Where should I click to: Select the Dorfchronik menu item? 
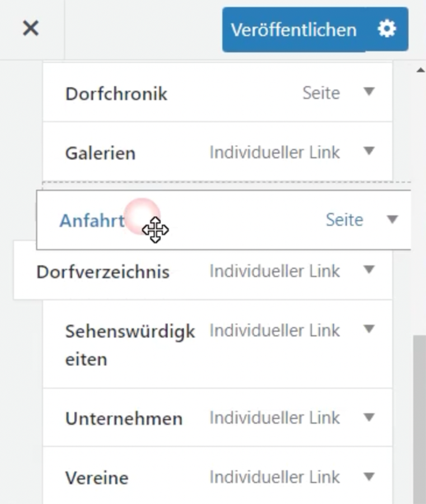116,94
